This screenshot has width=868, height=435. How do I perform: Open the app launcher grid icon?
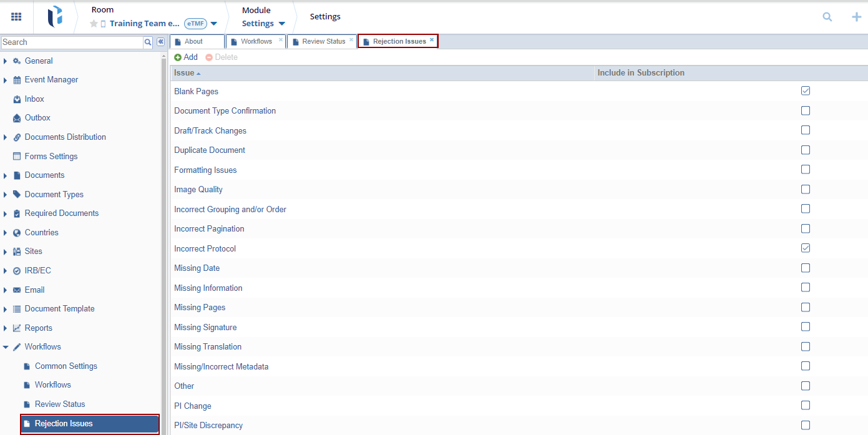(16, 17)
